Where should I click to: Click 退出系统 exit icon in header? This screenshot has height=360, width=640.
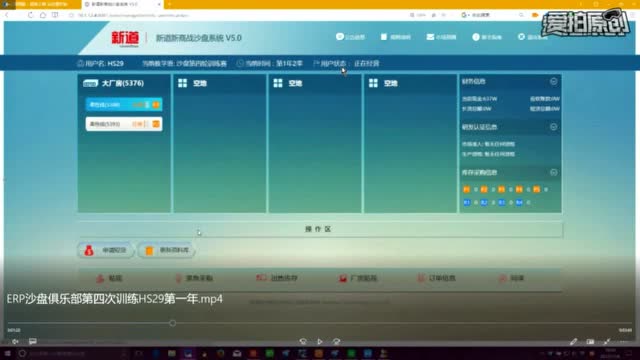pos(521,37)
